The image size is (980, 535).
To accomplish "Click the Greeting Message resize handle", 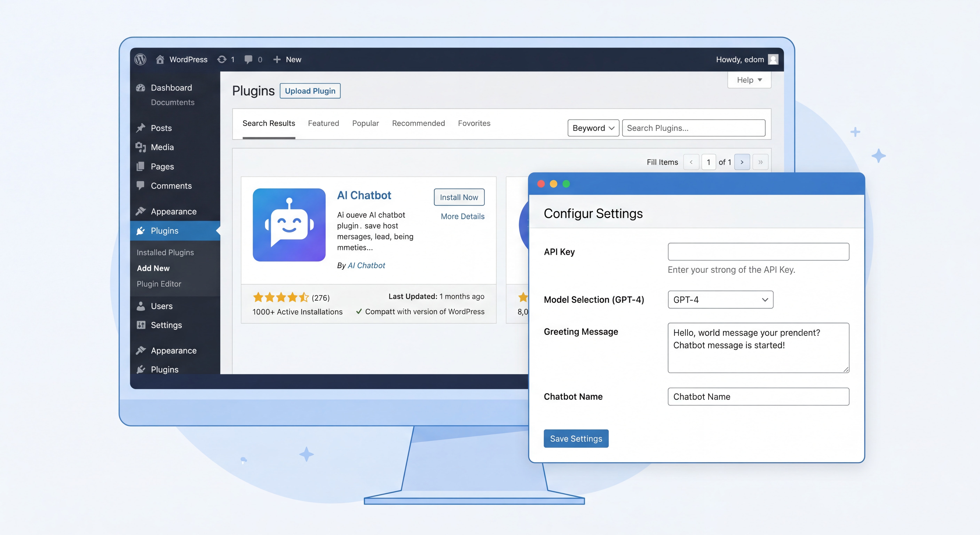I will [x=846, y=369].
